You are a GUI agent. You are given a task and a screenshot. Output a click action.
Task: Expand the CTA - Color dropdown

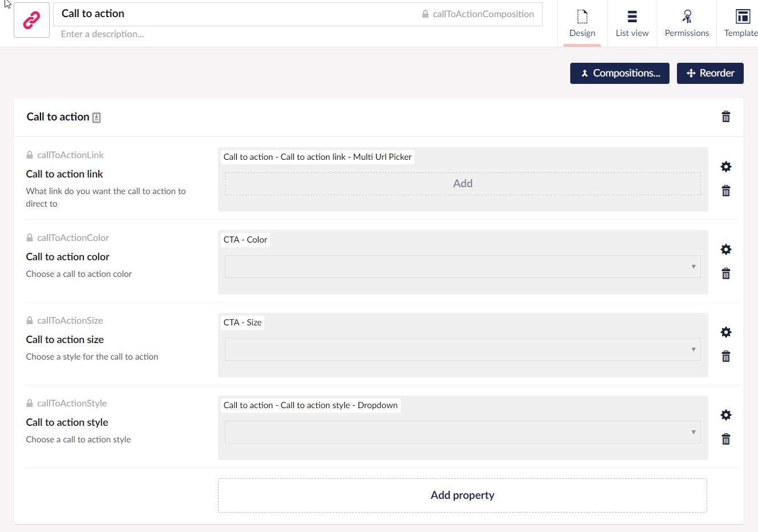(462, 267)
